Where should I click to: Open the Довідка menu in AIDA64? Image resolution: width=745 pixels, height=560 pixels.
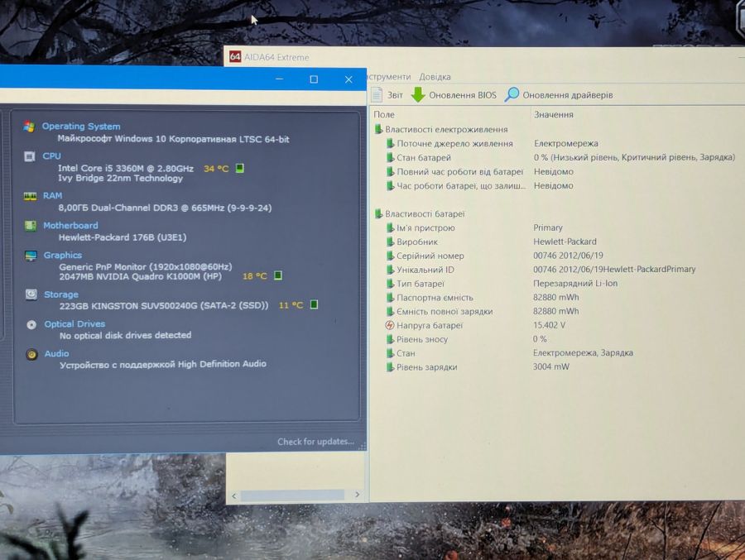(x=435, y=77)
